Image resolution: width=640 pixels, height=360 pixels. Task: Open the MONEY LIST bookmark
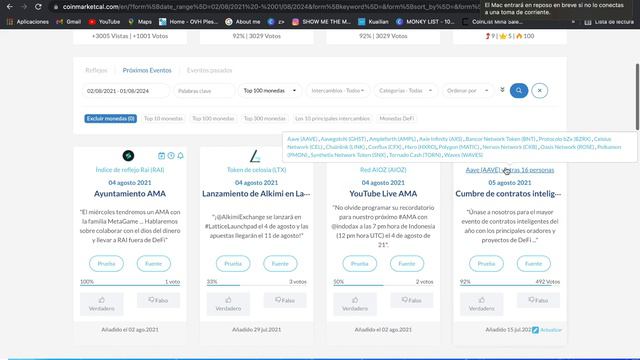425,22
